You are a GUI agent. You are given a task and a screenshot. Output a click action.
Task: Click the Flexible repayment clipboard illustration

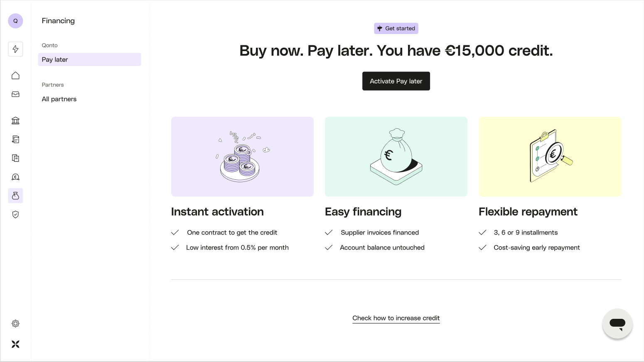coord(550,157)
